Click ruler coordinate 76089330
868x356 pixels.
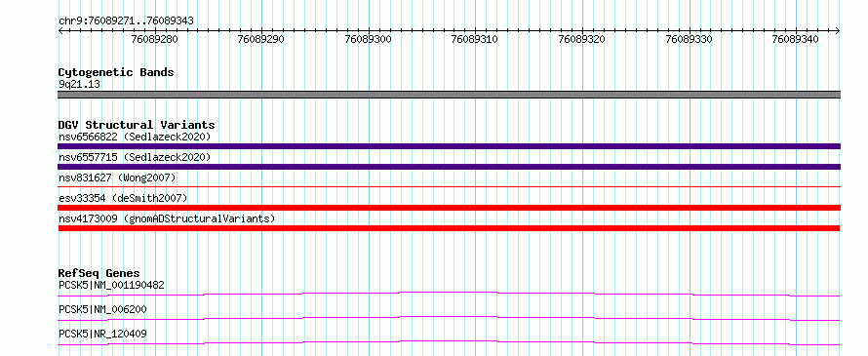click(689, 39)
